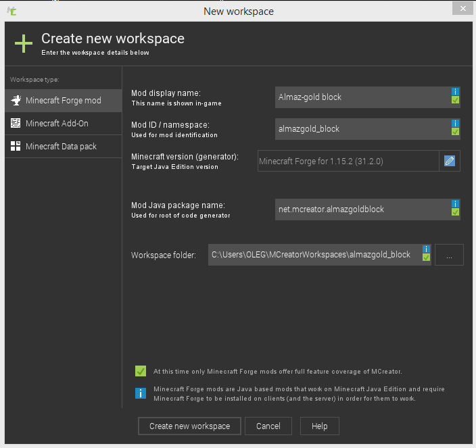Click the green check in Workspace folder field
Image resolution: width=476 pixels, height=448 pixels.
click(426, 257)
